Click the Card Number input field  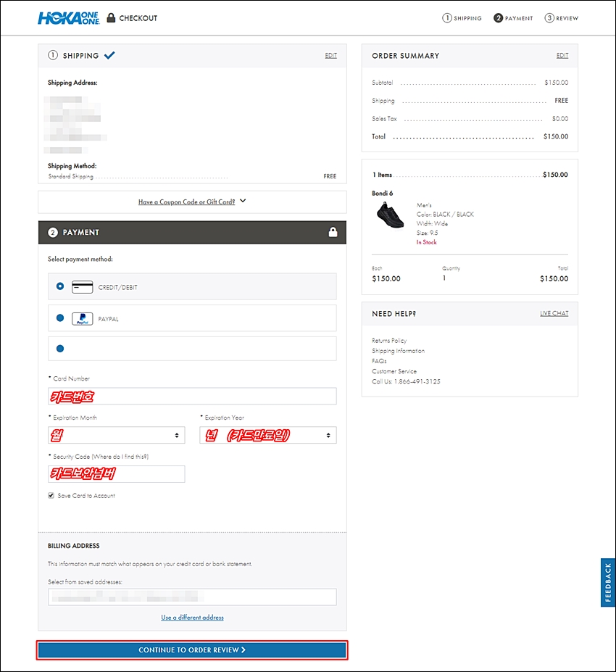point(192,397)
